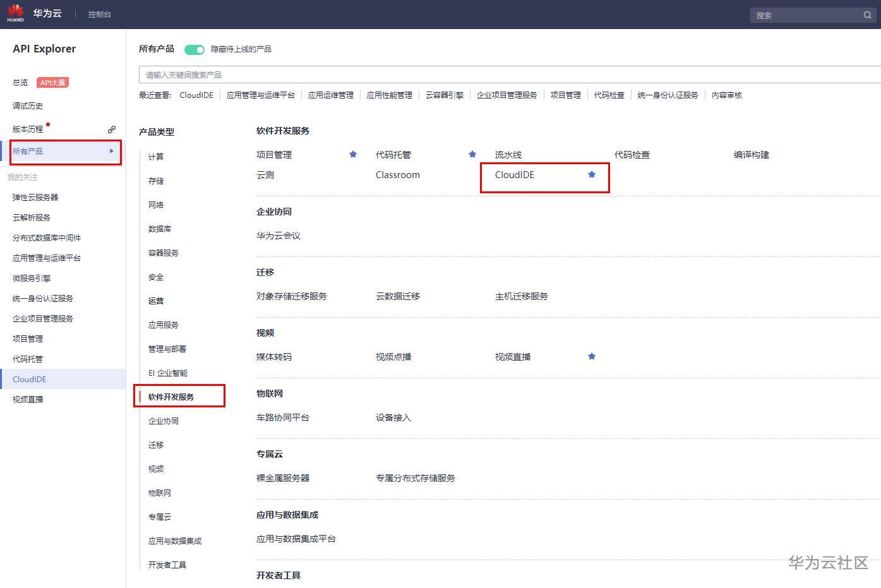Open 版本历程 in the sidebar

(28, 129)
